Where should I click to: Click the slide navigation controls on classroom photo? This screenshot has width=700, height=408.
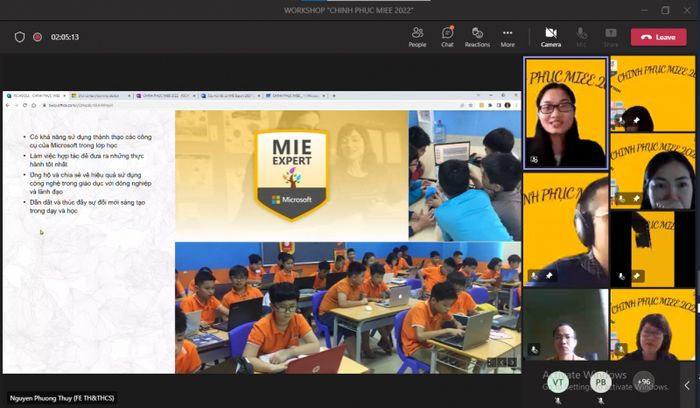pos(502,362)
